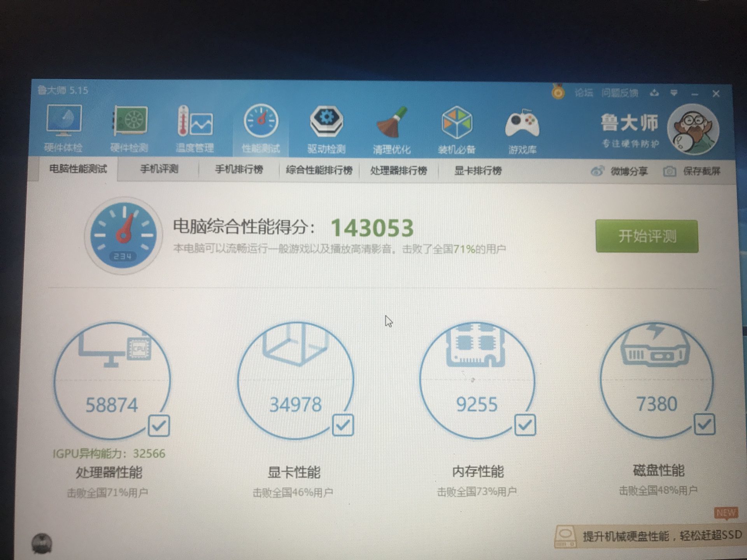Click the 内存性能 label
This screenshot has height=560, width=747.
click(478, 471)
